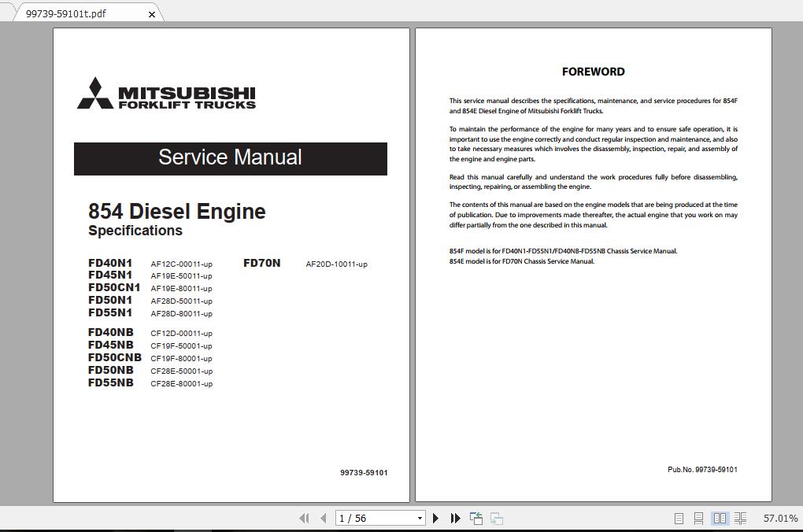Screen dimensions: 803x532
Task: Enable continuous facing pages mode
Action: pyautogui.click(x=741, y=519)
